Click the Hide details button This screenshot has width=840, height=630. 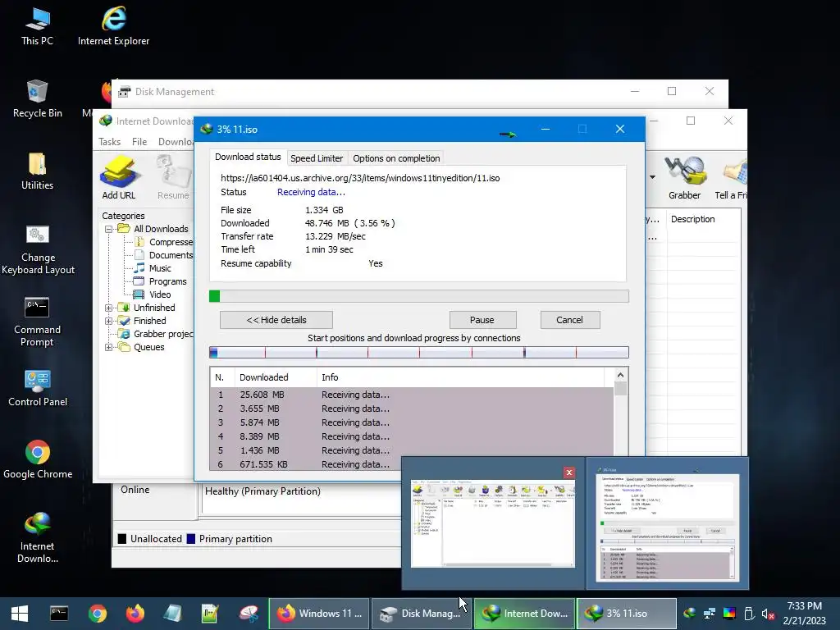[276, 320]
